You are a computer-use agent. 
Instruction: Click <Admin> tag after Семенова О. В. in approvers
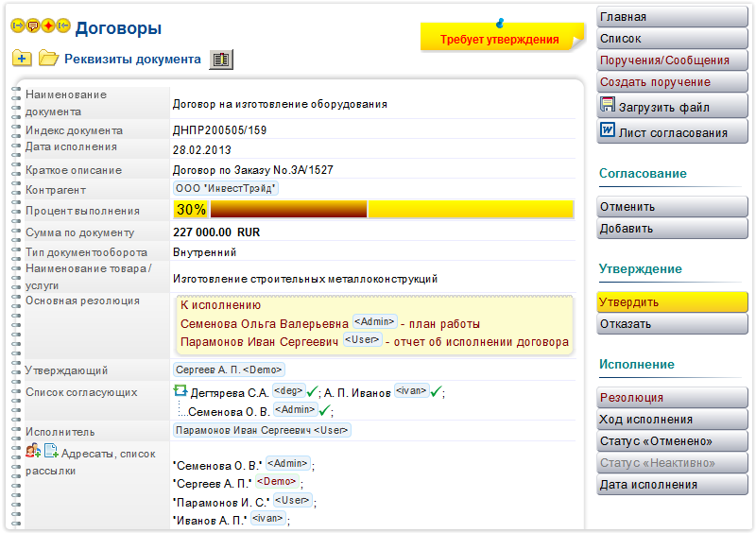coord(296,409)
